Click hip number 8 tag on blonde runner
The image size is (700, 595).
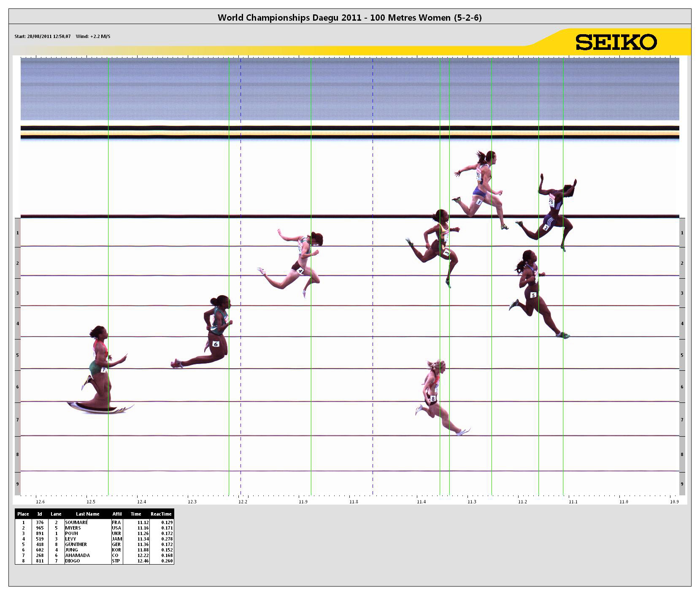433,398
